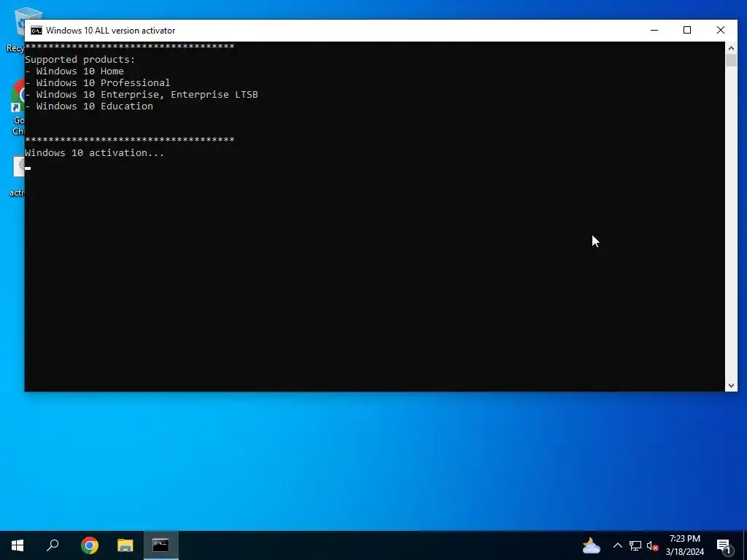747x560 pixels.
Task: Click the console icon in title bar
Action: coord(36,31)
